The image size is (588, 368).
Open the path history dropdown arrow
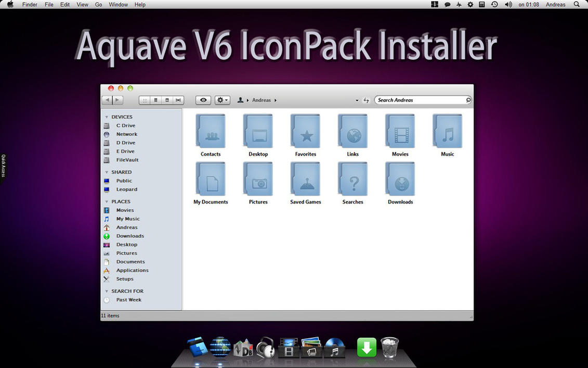point(357,100)
